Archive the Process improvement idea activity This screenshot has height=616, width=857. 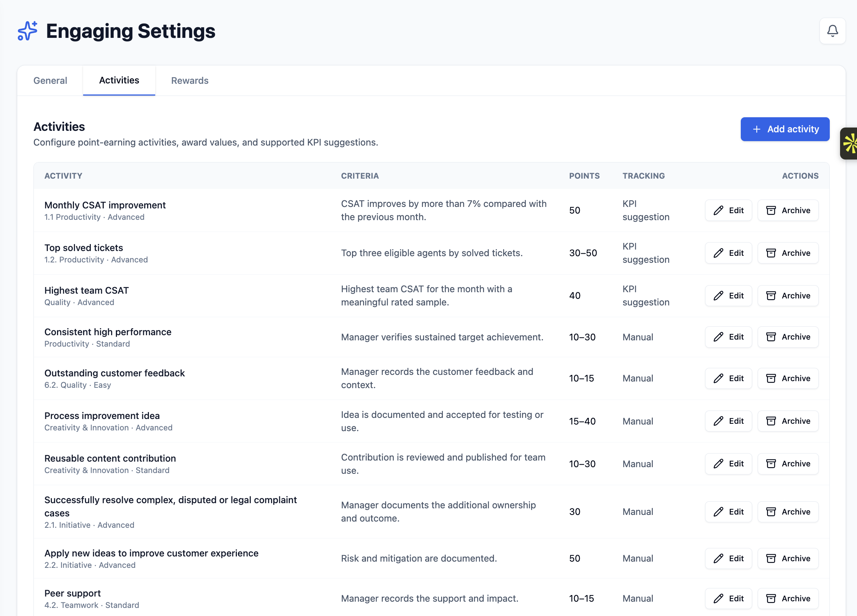tap(788, 421)
